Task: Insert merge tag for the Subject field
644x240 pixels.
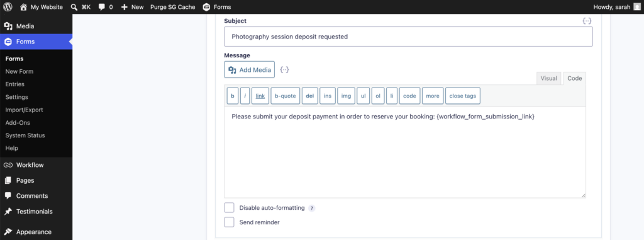Action: coord(587,21)
